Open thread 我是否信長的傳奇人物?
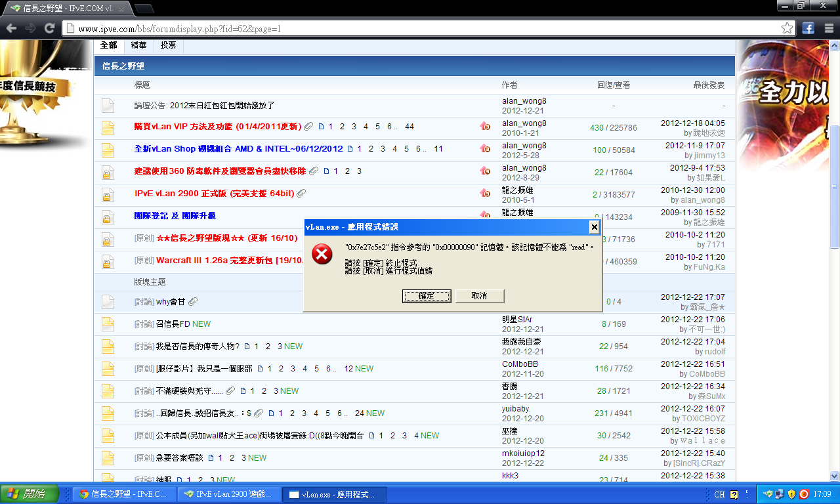840x504 pixels. point(198,346)
